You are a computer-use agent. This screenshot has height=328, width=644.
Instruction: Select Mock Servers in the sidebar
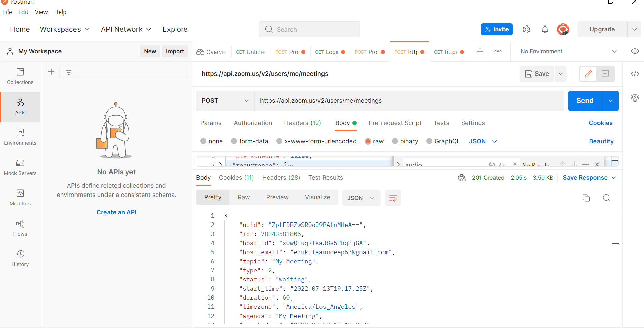tap(20, 167)
